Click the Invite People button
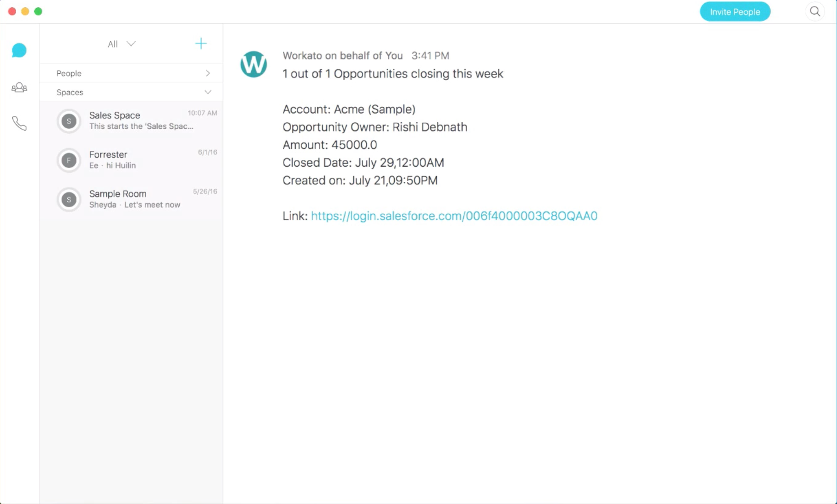This screenshot has height=504, width=837. click(x=735, y=12)
